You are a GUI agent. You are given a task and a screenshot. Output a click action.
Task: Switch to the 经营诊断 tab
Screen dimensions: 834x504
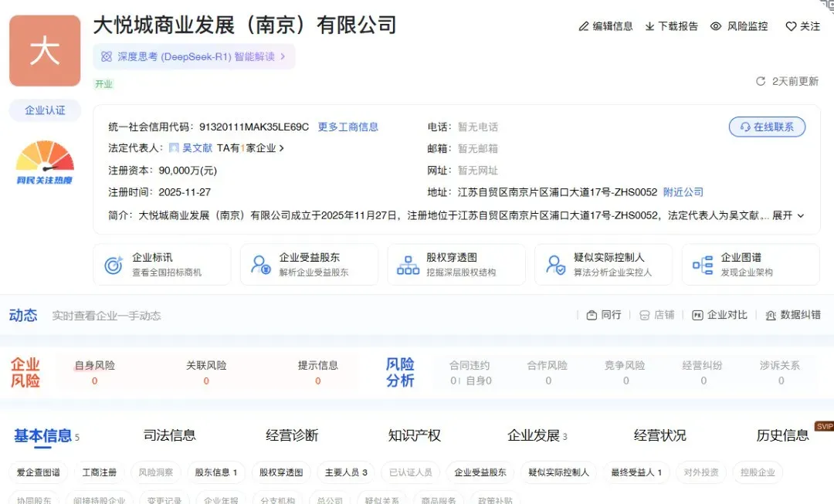pyautogui.click(x=292, y=435)
